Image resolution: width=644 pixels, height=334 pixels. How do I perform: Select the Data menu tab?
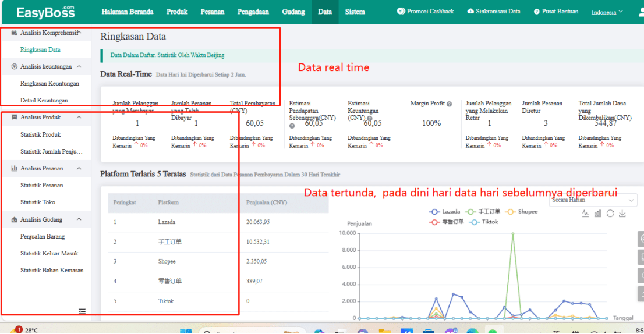pos(325,12)
